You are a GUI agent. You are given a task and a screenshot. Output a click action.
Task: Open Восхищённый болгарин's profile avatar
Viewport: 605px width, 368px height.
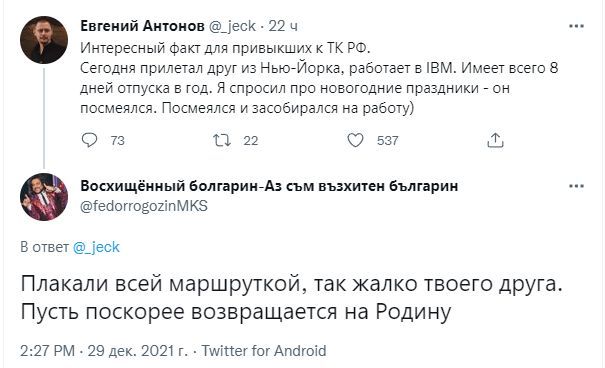pyautogui.click(x=44, y=197)
